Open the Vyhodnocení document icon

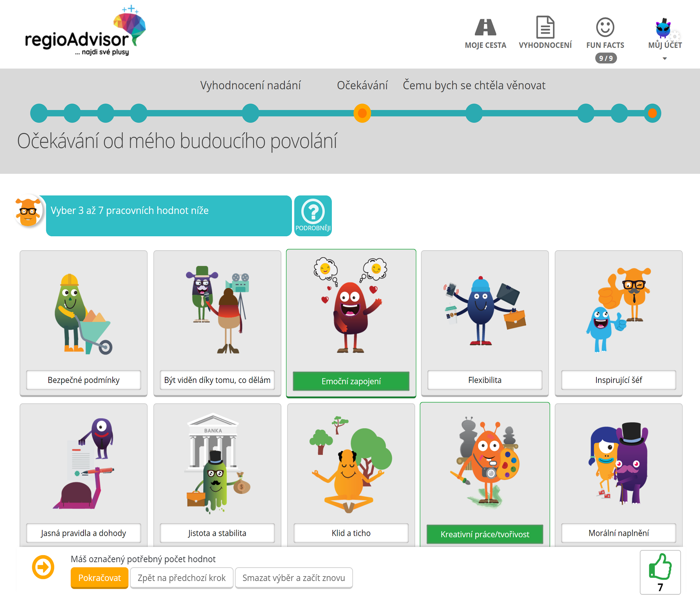click(545, 27)
